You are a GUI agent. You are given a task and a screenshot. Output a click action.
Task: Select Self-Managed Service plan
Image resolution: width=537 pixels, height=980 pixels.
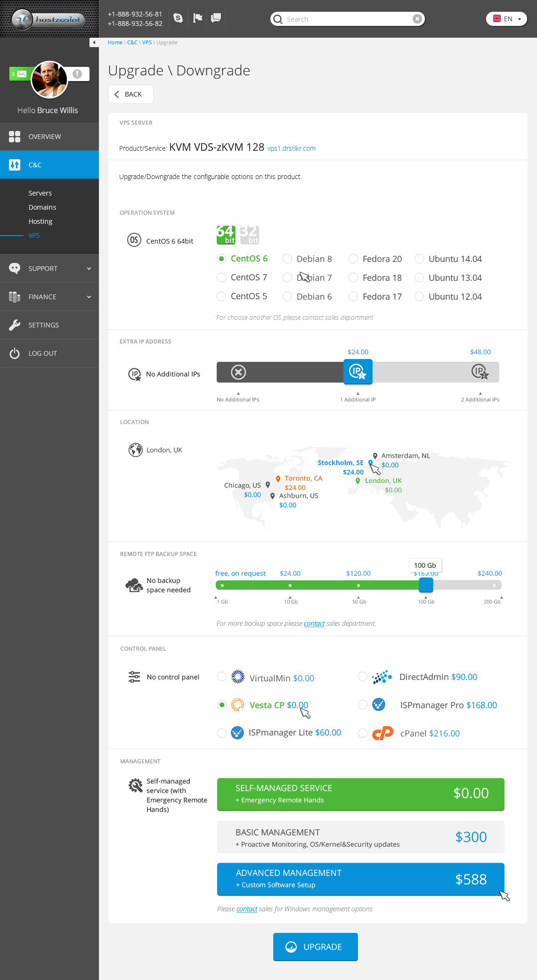pyautogui.click(x=361, y=794)
